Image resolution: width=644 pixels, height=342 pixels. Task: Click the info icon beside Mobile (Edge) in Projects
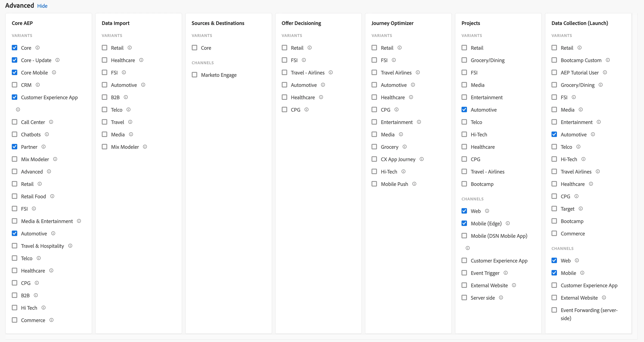(x=508, y=223)
